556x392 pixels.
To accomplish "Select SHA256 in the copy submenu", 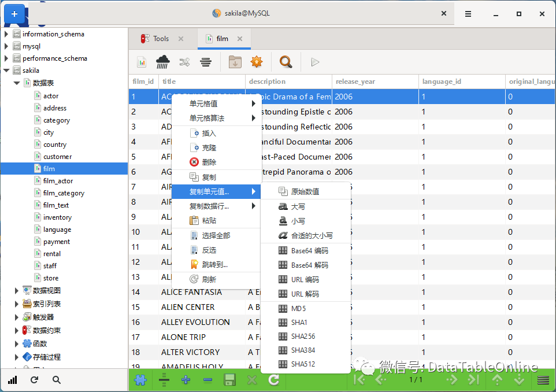I will pos(306,336).
